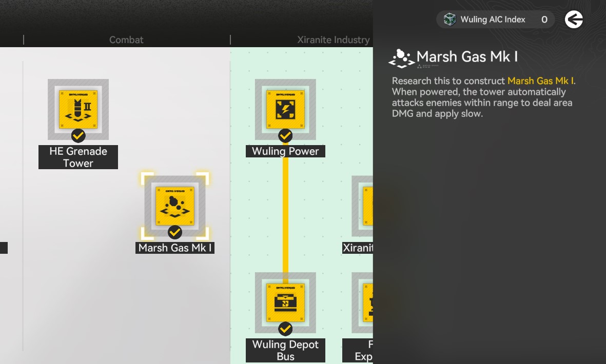606x364 pixels.
Task: Switch to the Combat category tab
Action: (126, 39)
